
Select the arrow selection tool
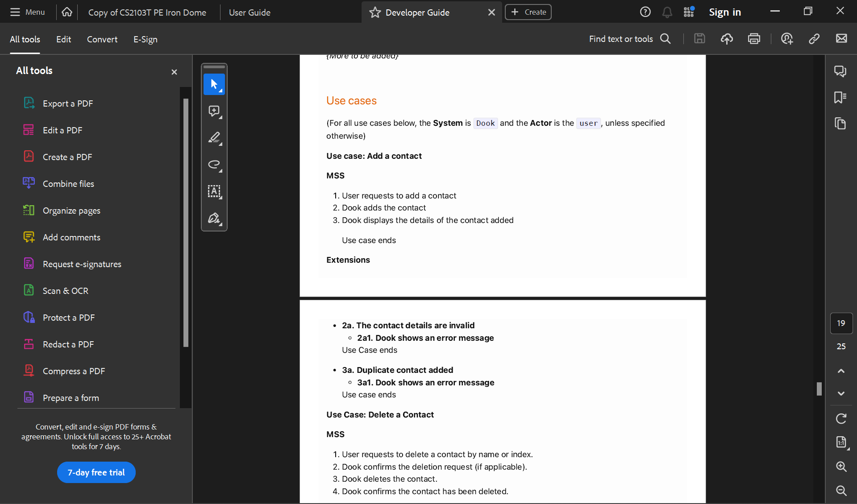coord(214,84)
